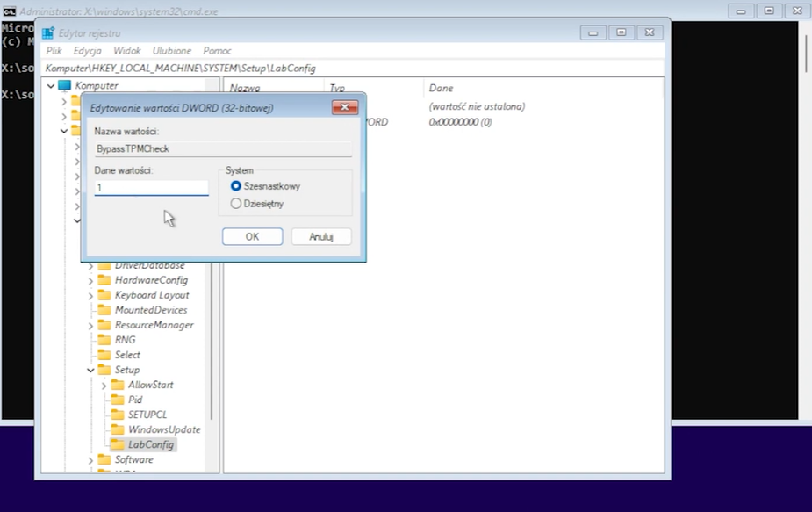Click the Setup folder icon
This screenshot has height=512, width=812.
(104, 370)
